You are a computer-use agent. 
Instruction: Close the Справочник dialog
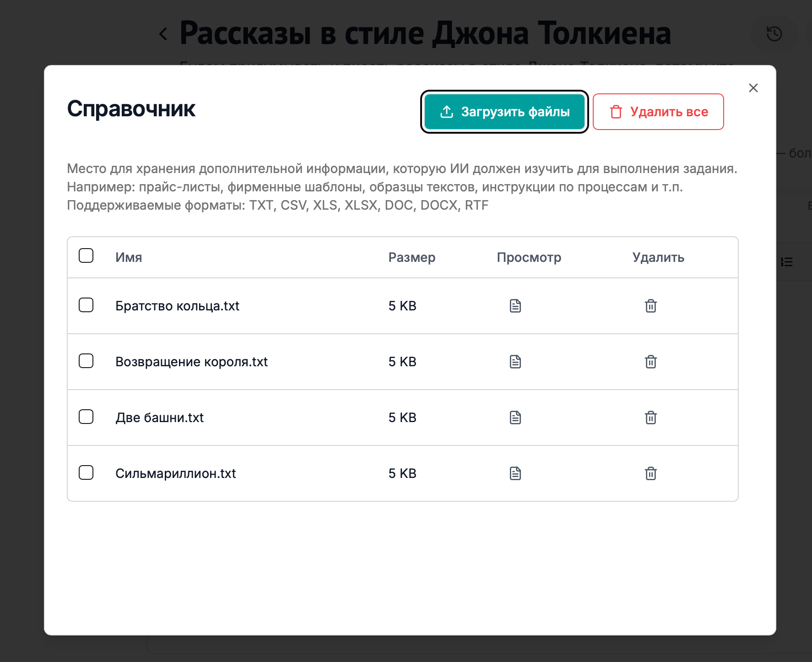point(753,88)
